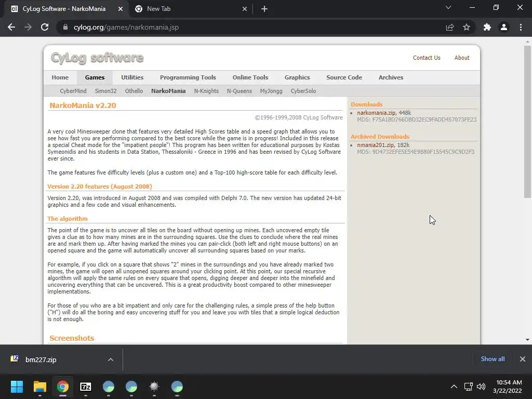The height and width of the screenshot is (399, 532).
Task: Click the Screenshots heading
Action: [x=72, y=338]
